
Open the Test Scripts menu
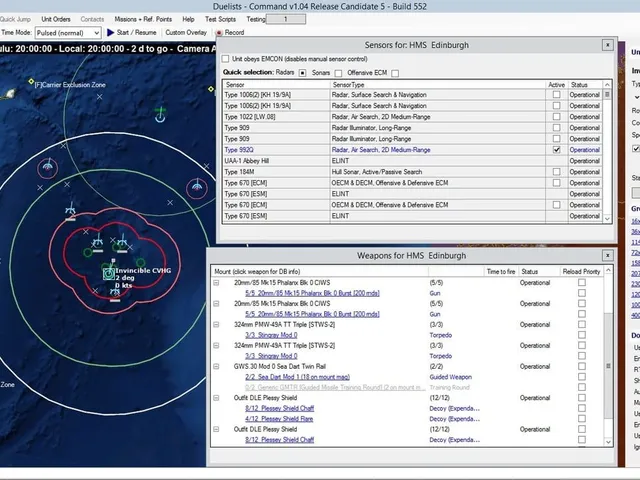(220, 19)
